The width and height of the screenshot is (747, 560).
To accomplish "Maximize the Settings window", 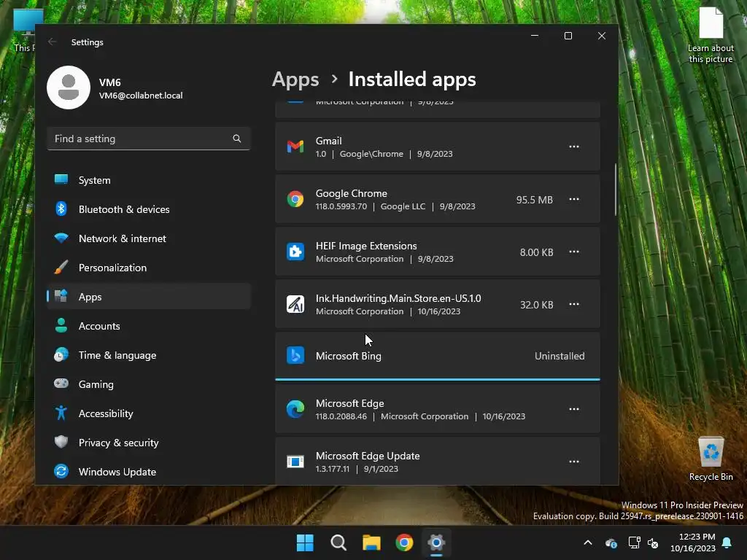I will click(568, 36).
